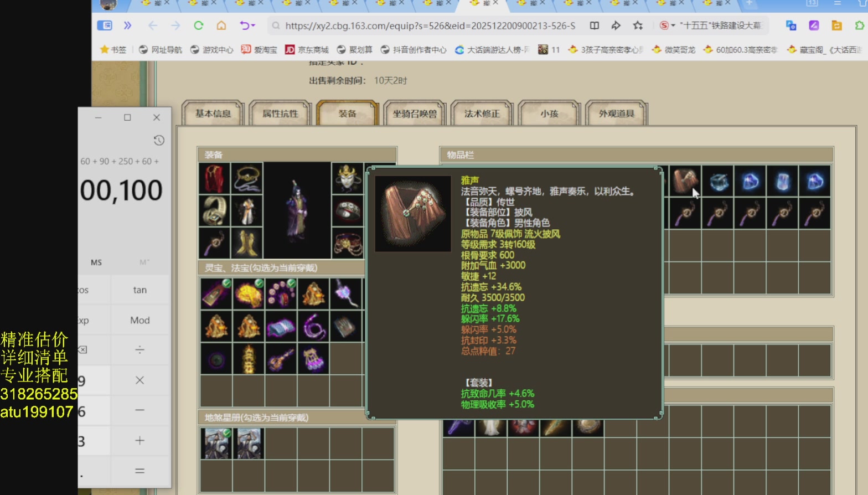Viewport: 868px width, 495px height.
Task: Go back with the browser back arrow
Action: (x=153, y=25)
